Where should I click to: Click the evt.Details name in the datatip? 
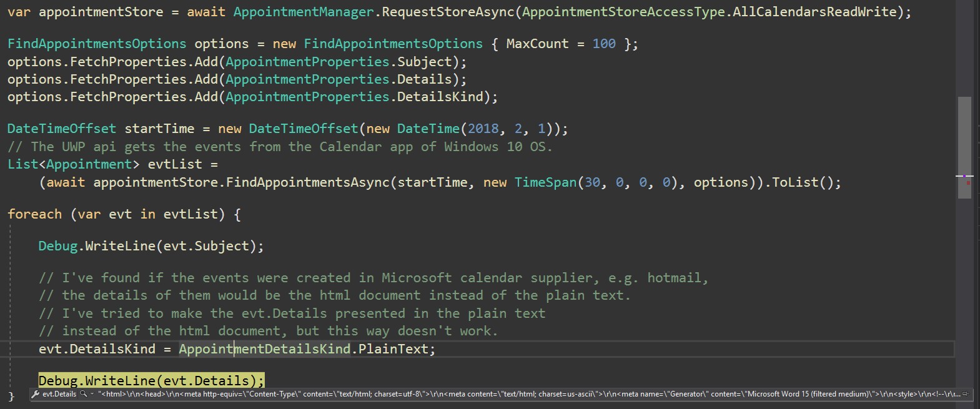pyautogui.click(x=59, y=394)
